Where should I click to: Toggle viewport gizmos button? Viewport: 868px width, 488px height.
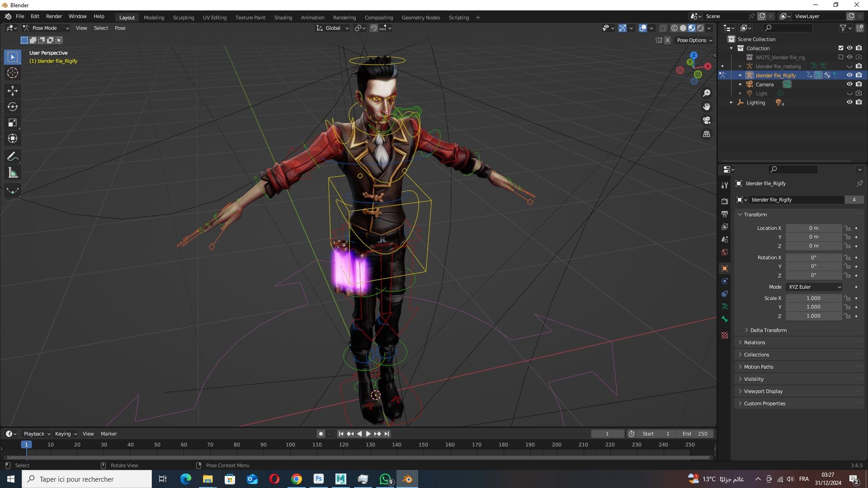pos(623,28)
